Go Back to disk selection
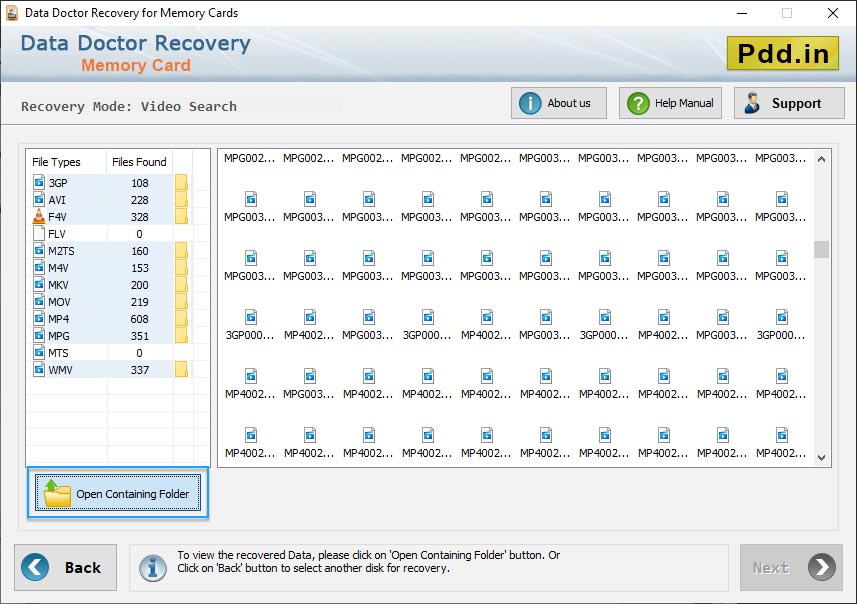The image size is (857, 604). 66,567
